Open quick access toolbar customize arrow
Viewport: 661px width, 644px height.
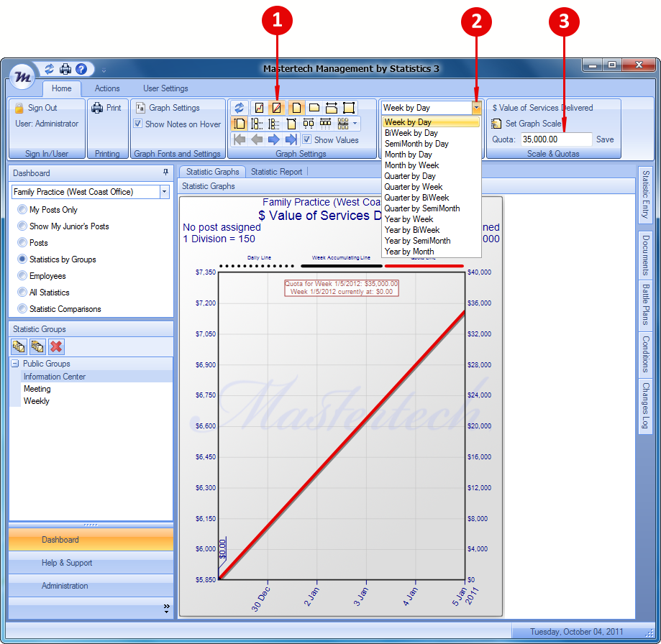(x=104, y=70)
